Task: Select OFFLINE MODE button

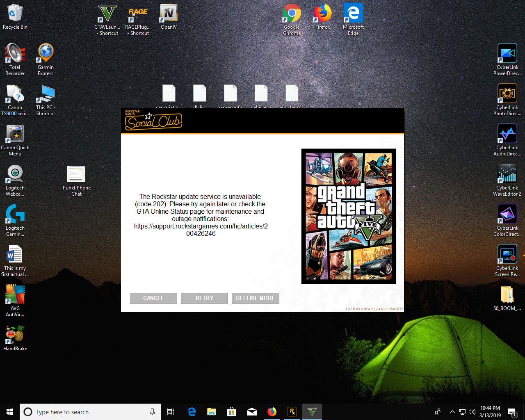Action: pyautogui.click(x=255, y=298)
